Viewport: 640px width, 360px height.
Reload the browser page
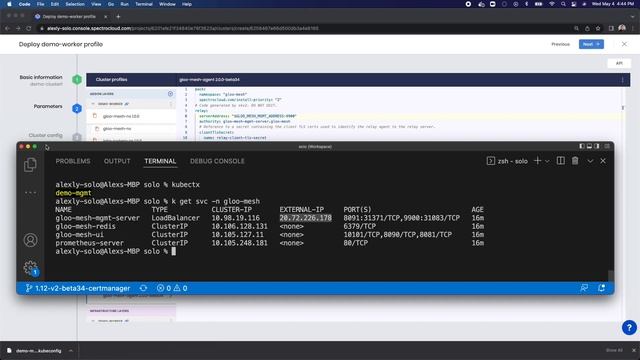pos(29,28)
